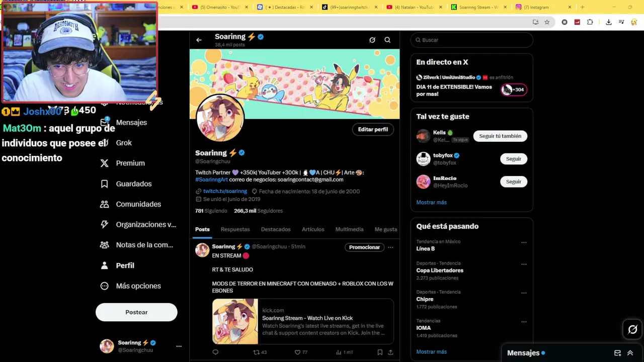The width and height of the screenshot is (644, 362).
Task: Bookmark page with browser star icon
Action: [x=547, y=22]
